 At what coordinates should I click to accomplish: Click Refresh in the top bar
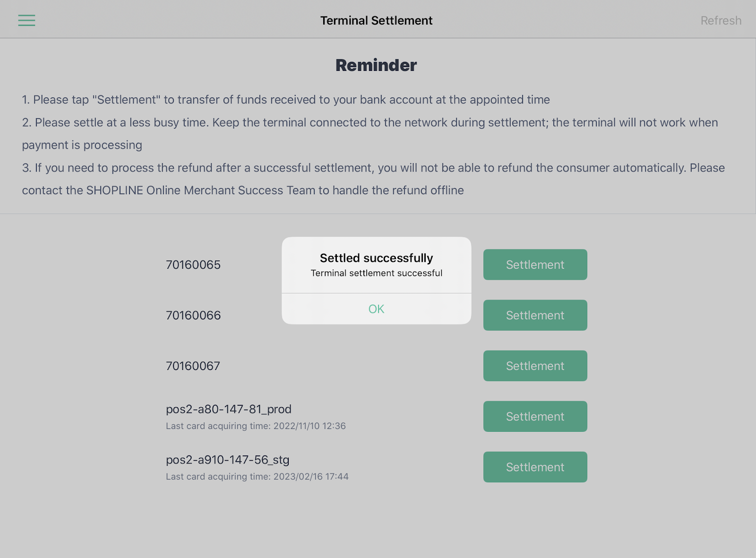(x=721, y=21)
